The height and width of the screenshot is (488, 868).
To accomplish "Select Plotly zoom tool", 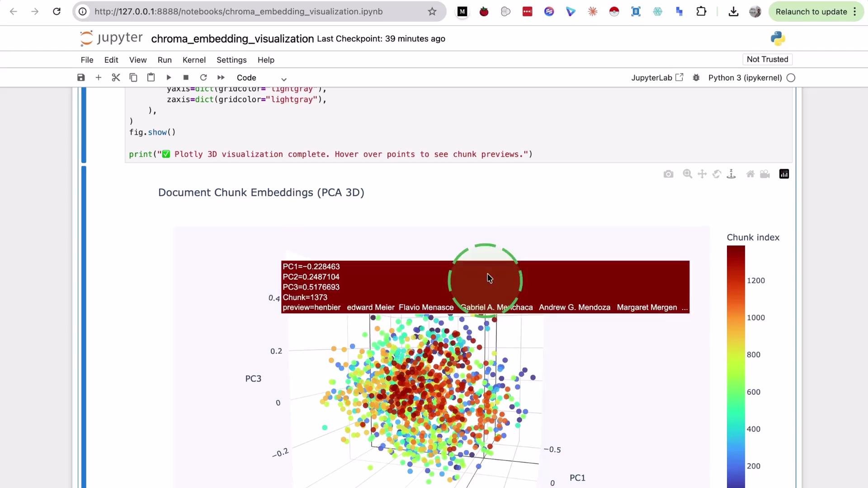I will click(x=688, y=174).
